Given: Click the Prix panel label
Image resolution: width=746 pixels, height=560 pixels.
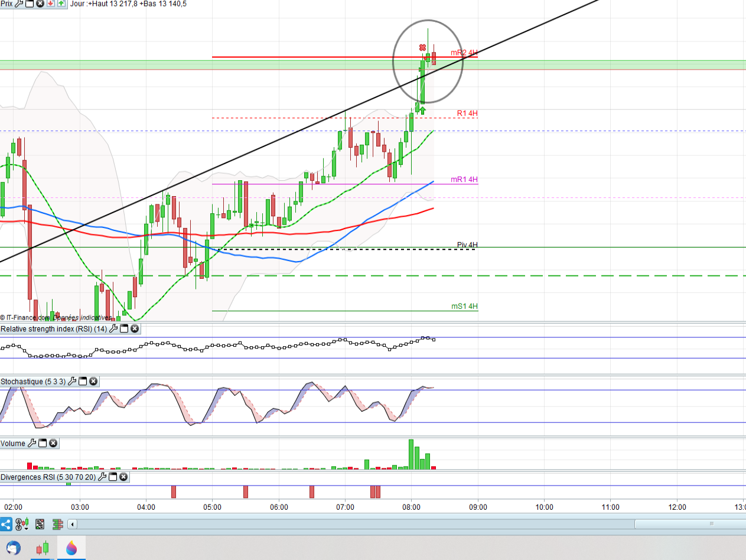Looking at the screenshot, I should [6, 4].
